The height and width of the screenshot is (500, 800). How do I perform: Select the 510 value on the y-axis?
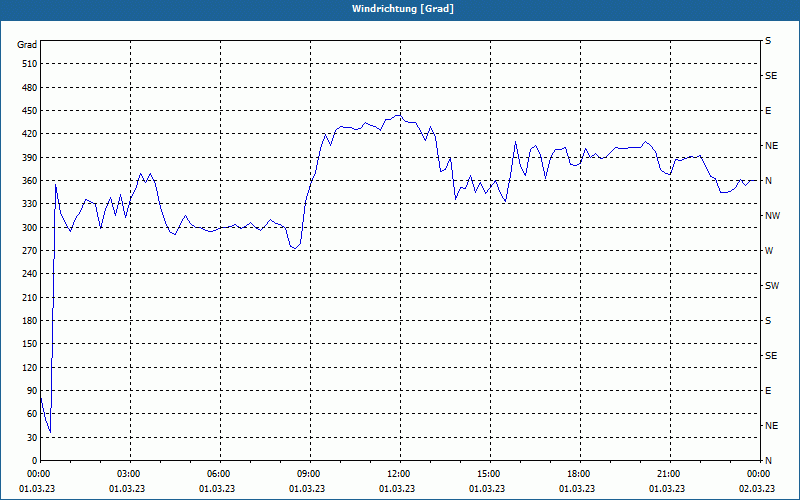(x=30, y=64)
